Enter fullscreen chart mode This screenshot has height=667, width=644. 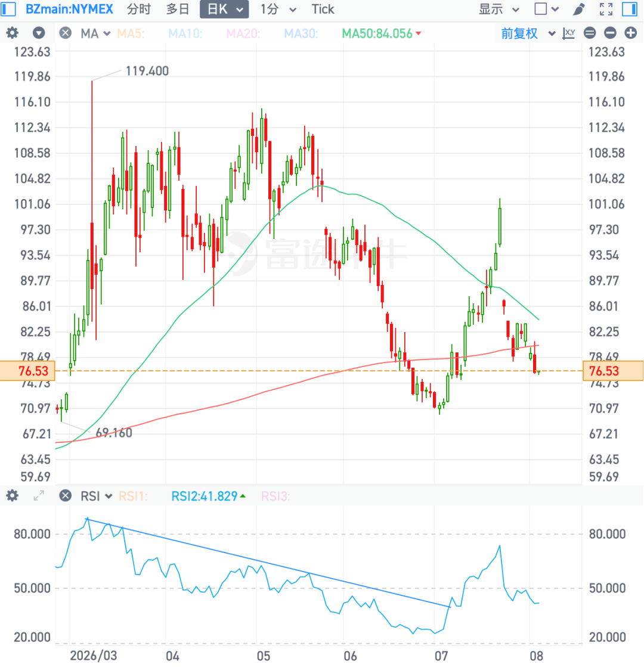(606, 9)
